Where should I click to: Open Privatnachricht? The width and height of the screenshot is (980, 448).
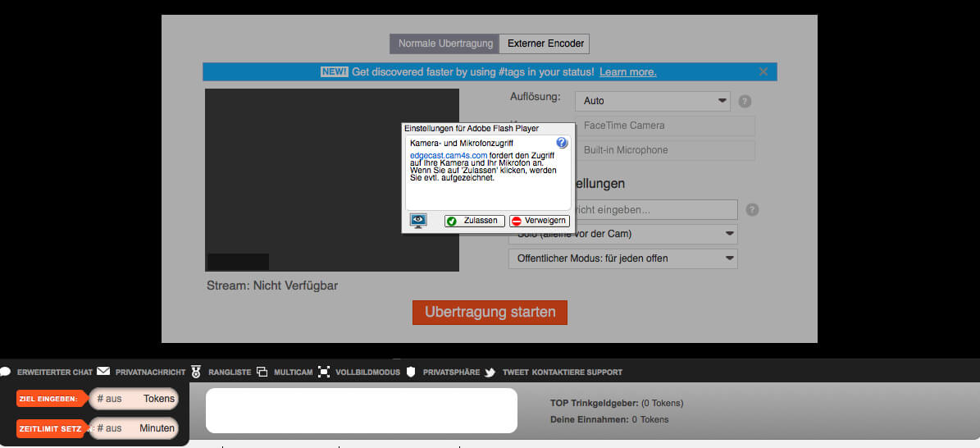(x=151, y=373)
